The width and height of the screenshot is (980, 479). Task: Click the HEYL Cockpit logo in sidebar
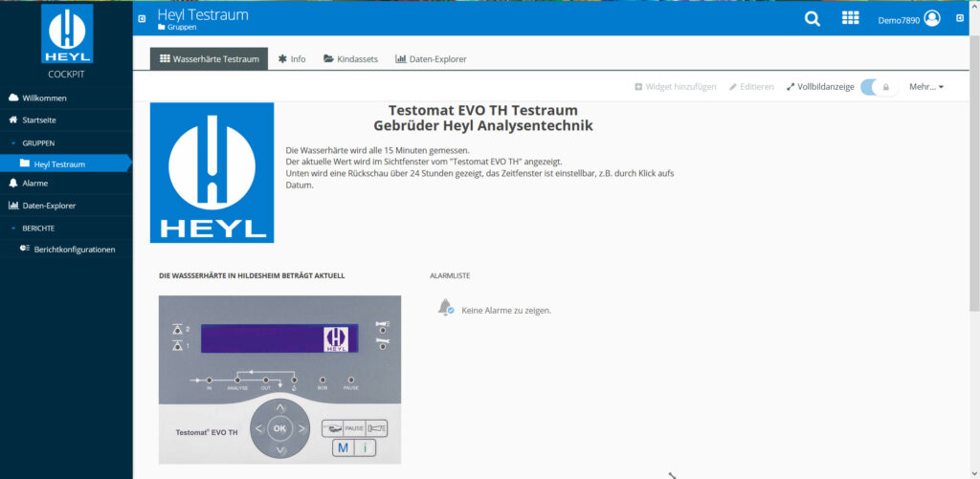67,33
